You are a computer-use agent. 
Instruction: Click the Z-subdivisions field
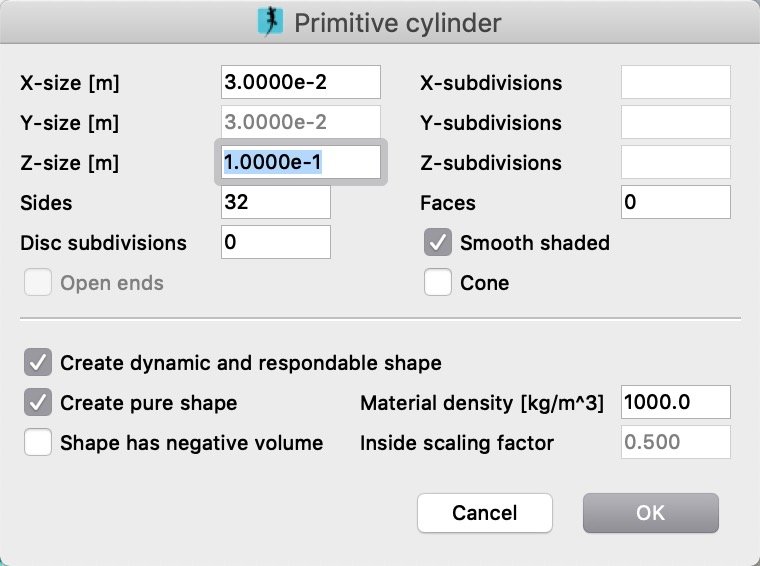click(676, 162)
